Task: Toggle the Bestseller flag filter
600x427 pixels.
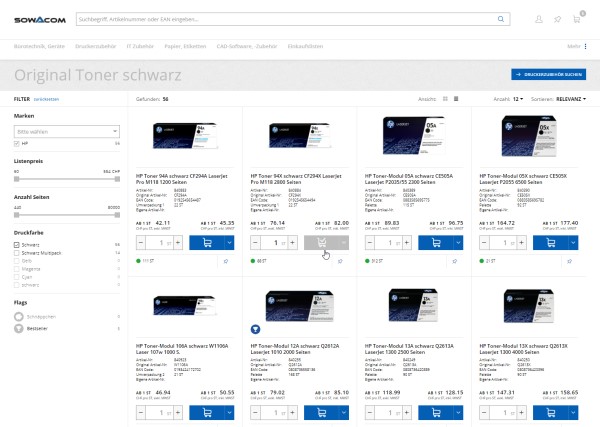Action: (x=19, y=328)
